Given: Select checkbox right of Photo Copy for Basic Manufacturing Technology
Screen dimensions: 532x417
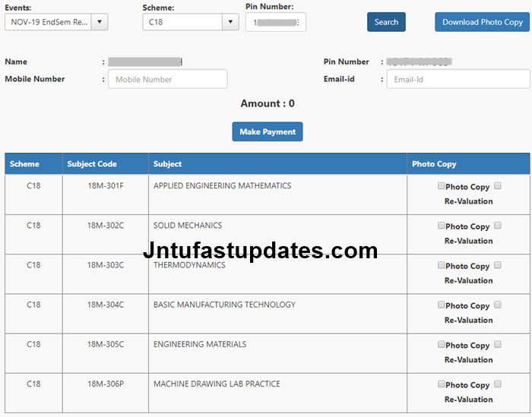Looking at the screenshot, I should tap(498, 305).
